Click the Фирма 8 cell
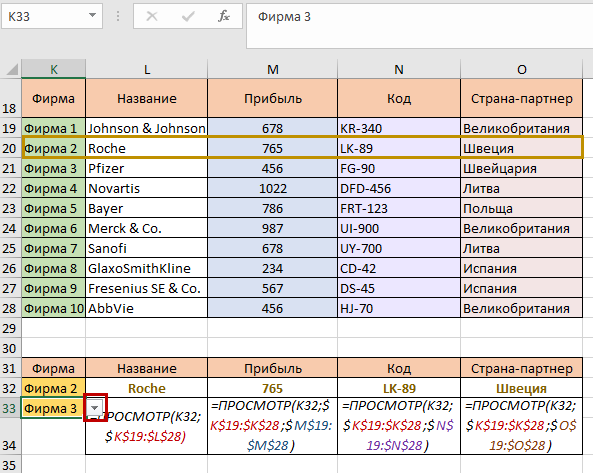Screen dimensions: 593x473 coord(54,268)
